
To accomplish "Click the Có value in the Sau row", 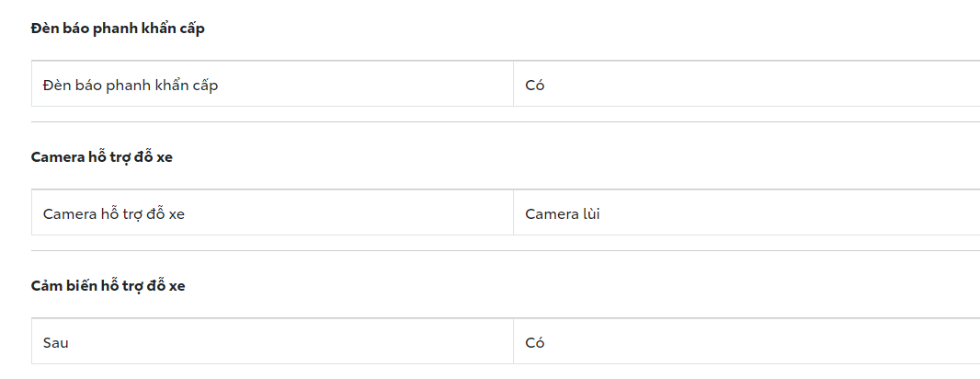I will [535, 343].
